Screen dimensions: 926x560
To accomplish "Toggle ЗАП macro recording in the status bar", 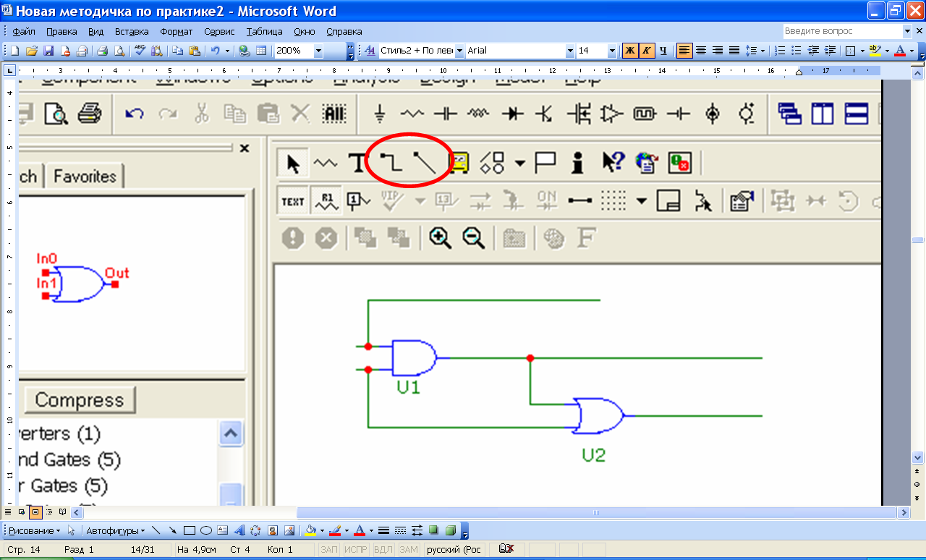I will coord(329,550).
